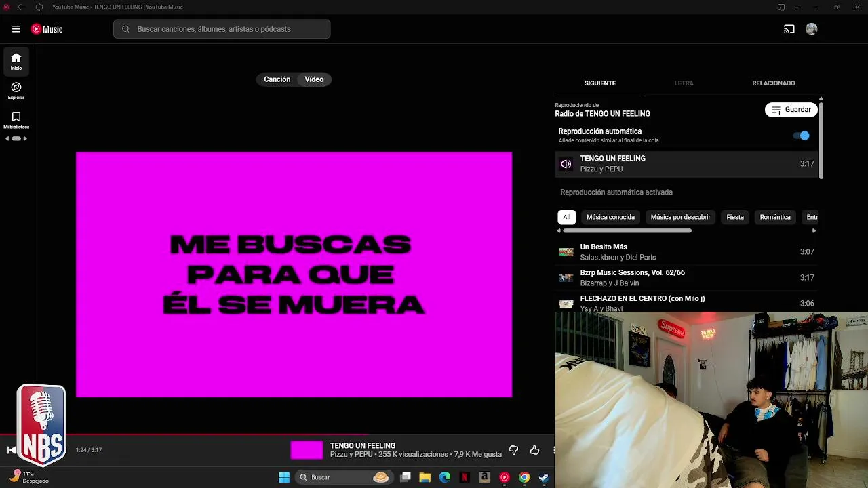Open File Explorer from taskbar
Image resolution: width=868 pixels, height=488 pixels.
pyautogui.click(x=425, y=477)
